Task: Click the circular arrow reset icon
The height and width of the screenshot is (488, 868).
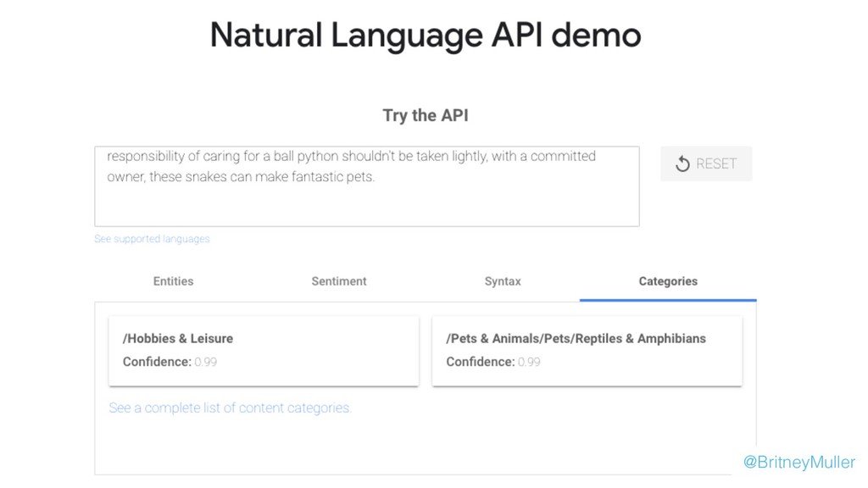Action: pyautogui.click(x=682, y=164)
